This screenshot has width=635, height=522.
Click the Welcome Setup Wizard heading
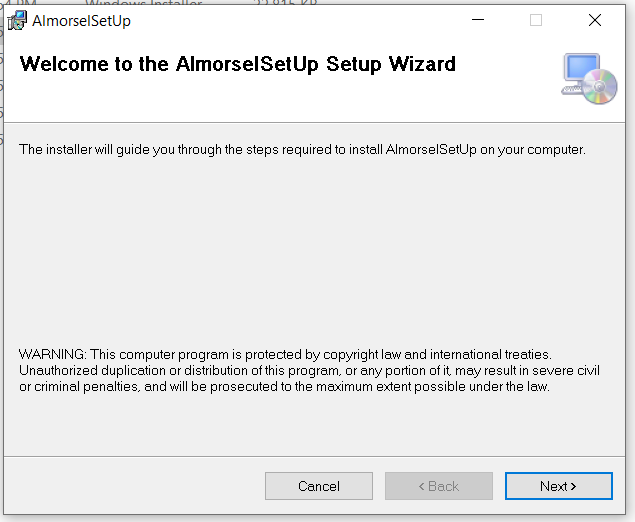pos(238,64)
